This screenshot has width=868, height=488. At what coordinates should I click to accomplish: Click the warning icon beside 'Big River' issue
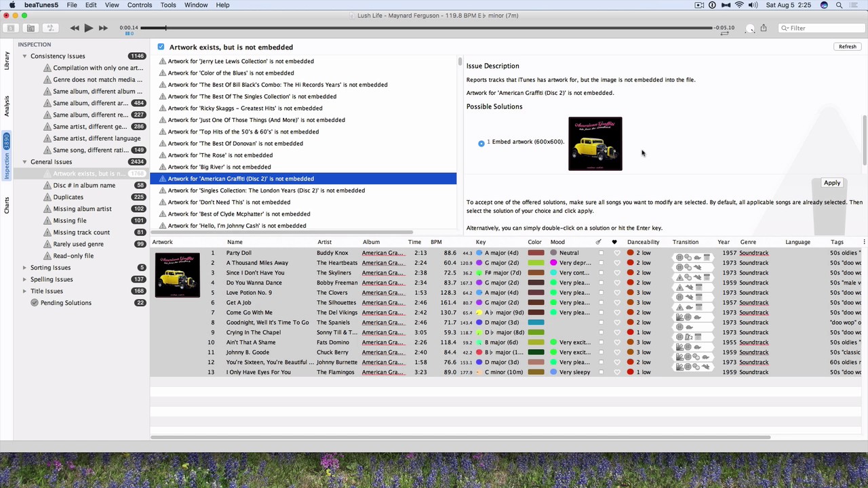163,167
